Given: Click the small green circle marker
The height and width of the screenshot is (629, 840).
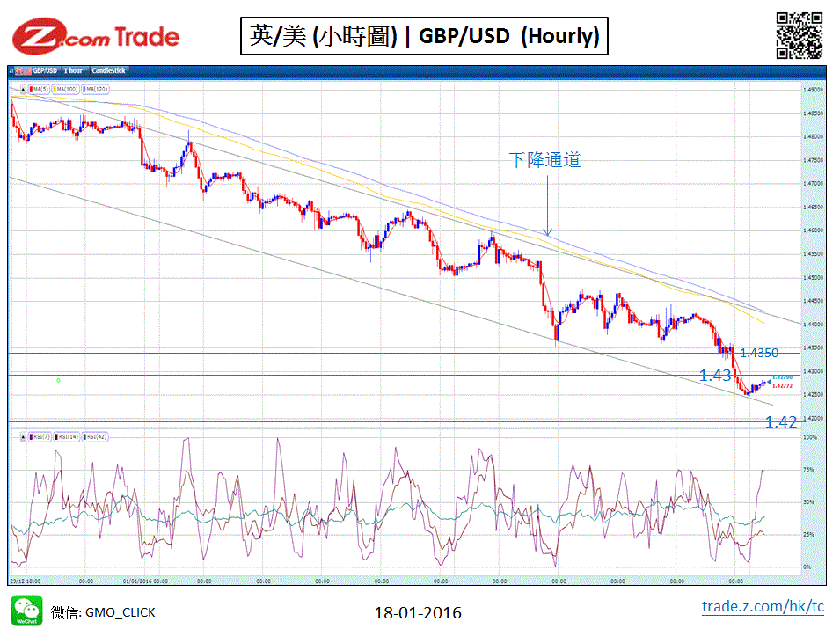Looking at the screenshot, I should tap(58, 380).
